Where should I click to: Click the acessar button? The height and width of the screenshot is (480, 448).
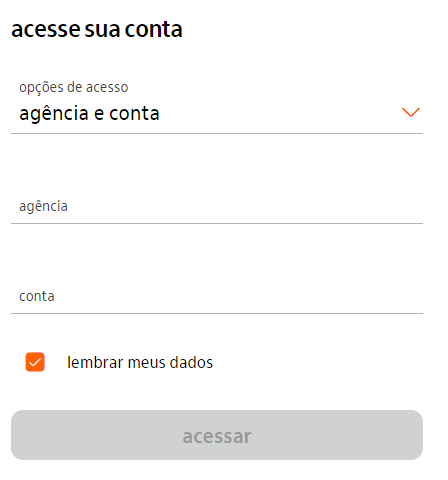pyautogui.click(x=217, y=435)
